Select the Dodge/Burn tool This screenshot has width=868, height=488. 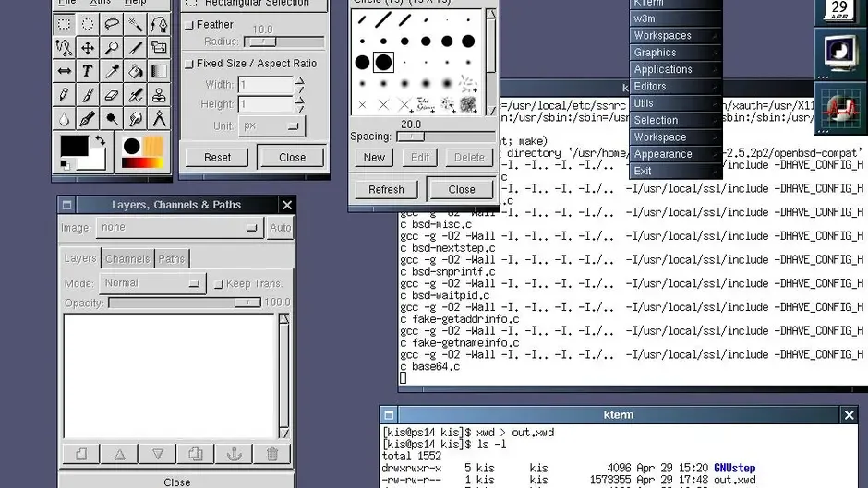point(111,119)
